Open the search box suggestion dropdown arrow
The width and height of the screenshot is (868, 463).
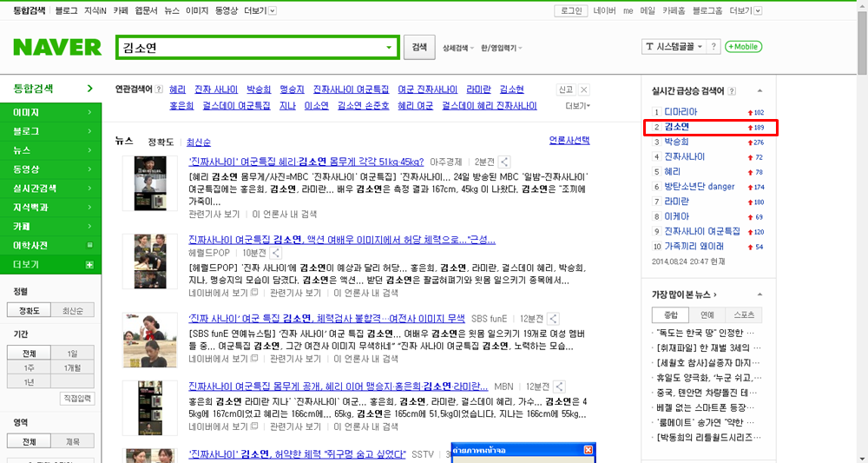(389, 48)
